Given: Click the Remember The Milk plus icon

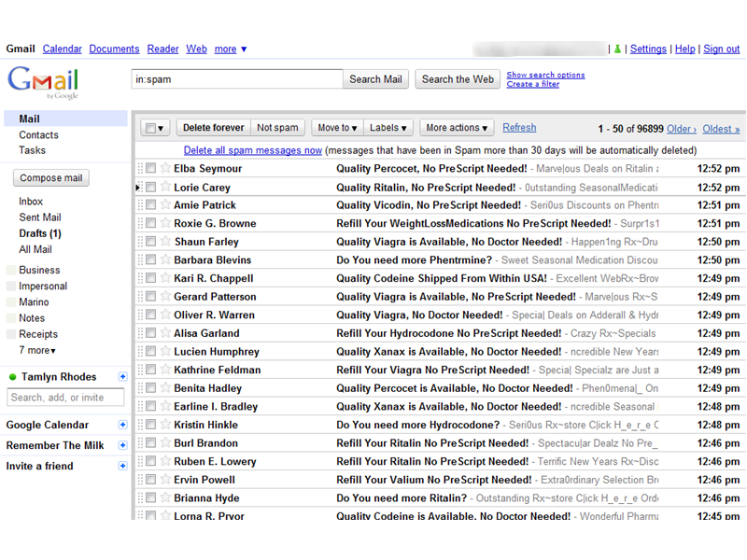Looking at the screenshot, I should point(121,445).
